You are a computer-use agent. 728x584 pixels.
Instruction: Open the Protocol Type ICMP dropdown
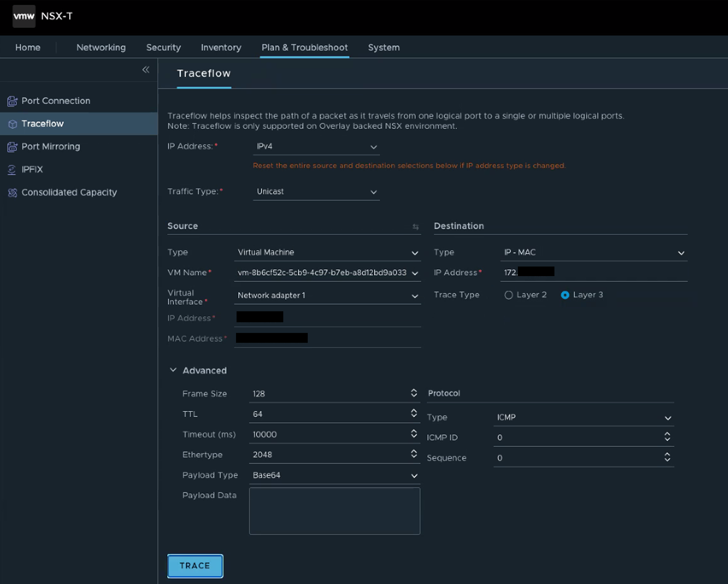point(584,417)
